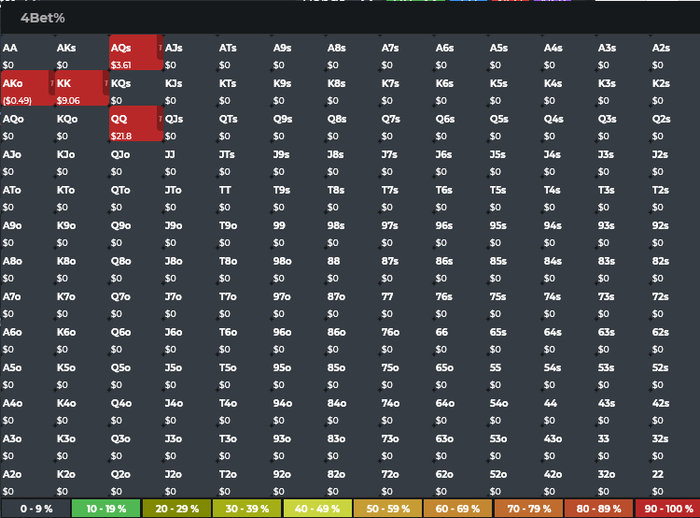This screenshot has height=518, width=700.
Task: Select the AQo hand cell
Action: coord(28,123)
